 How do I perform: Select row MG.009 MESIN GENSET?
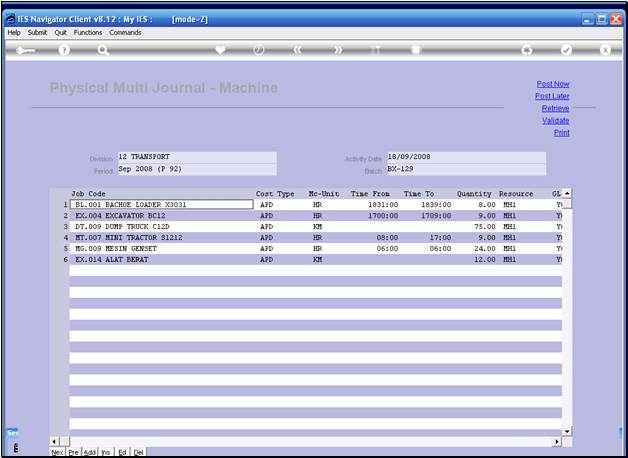pos(316,249)
